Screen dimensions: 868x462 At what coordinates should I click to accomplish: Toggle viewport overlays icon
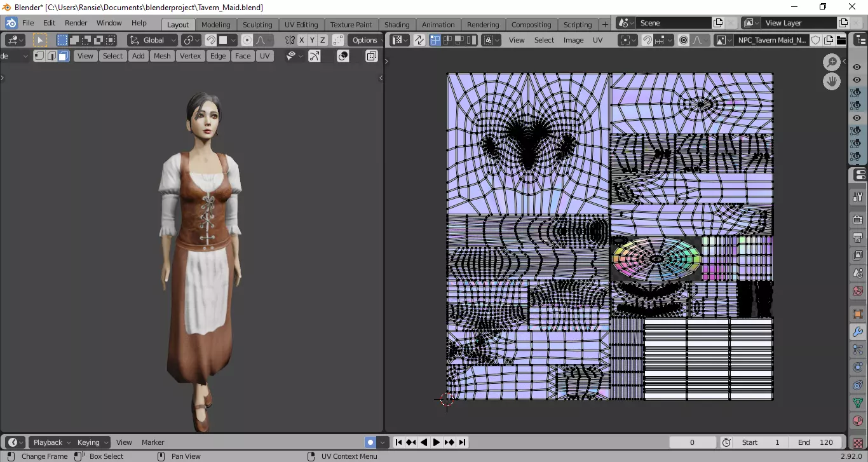click(x=343, y=56)
